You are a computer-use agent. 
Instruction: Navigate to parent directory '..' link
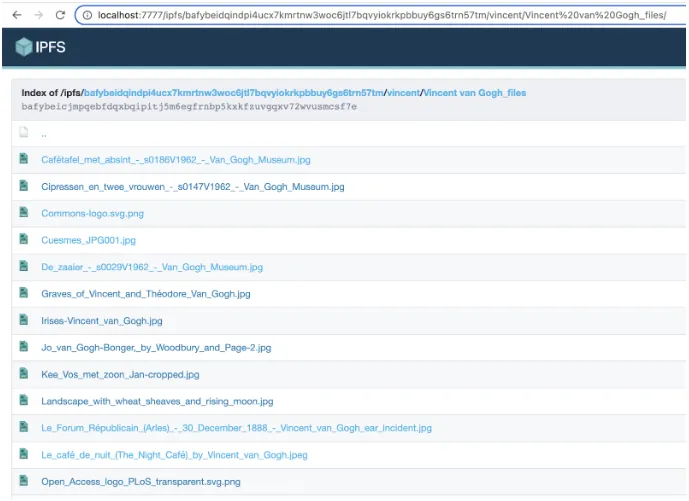point(44,133)
